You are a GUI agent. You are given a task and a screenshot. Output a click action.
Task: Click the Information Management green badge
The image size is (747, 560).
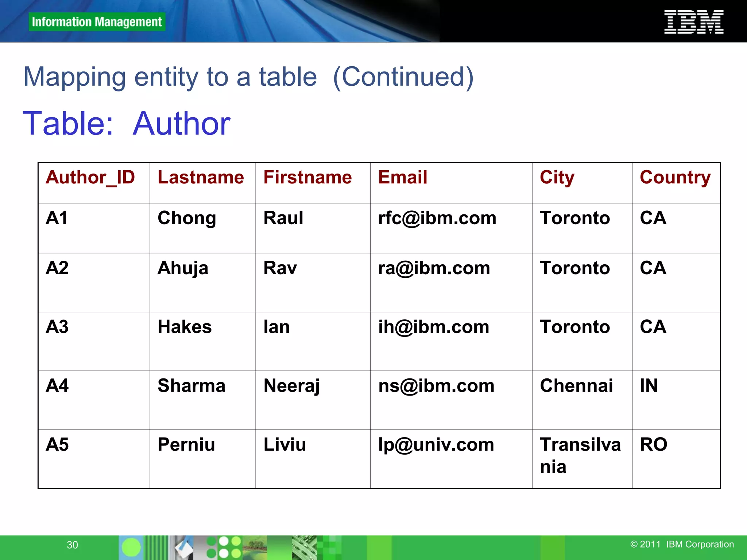click(97, 22)
